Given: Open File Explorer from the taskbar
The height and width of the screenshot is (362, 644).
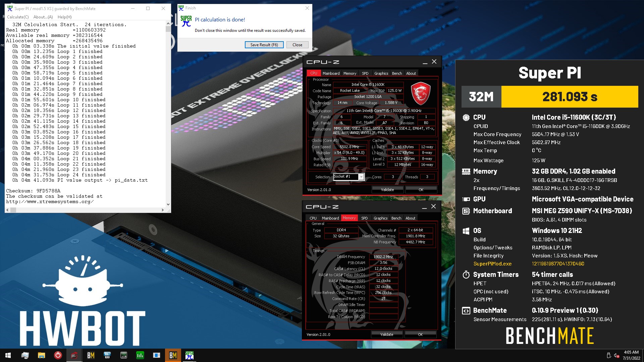Looking at the screenshot, I should coord(41,355).
